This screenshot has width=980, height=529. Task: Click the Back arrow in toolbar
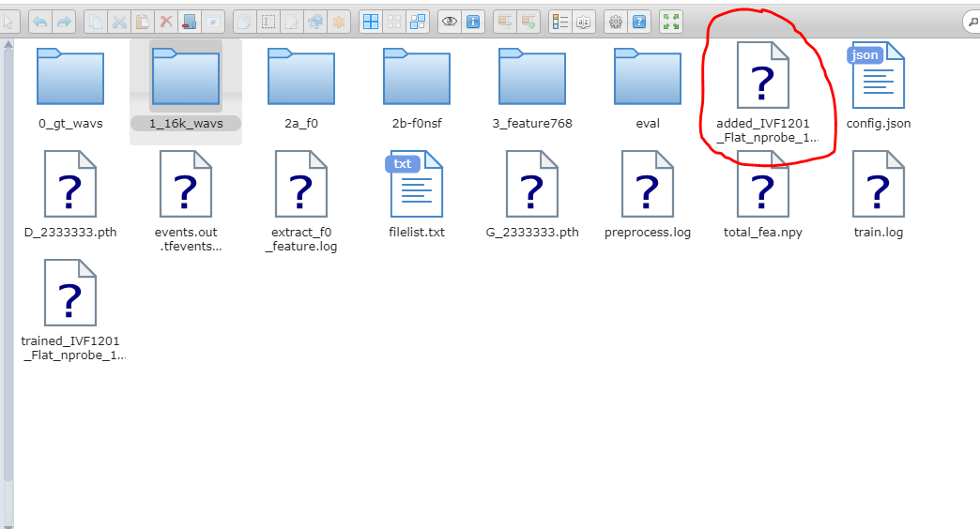[x=40, y=22]
